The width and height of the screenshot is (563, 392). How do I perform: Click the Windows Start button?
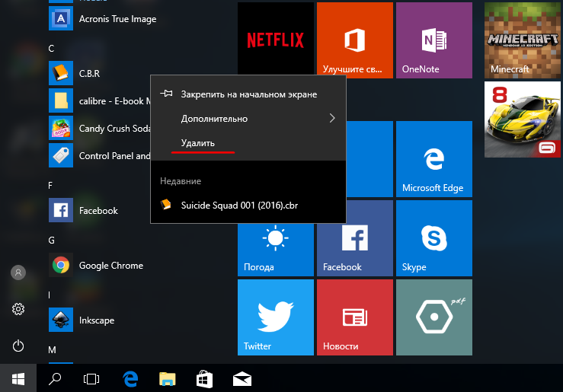point(18,378)
